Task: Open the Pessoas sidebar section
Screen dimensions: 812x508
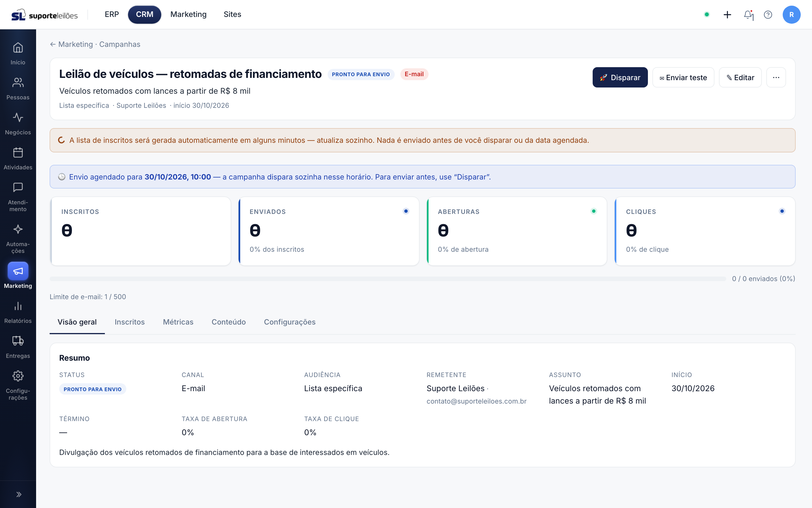Action: 18,88
